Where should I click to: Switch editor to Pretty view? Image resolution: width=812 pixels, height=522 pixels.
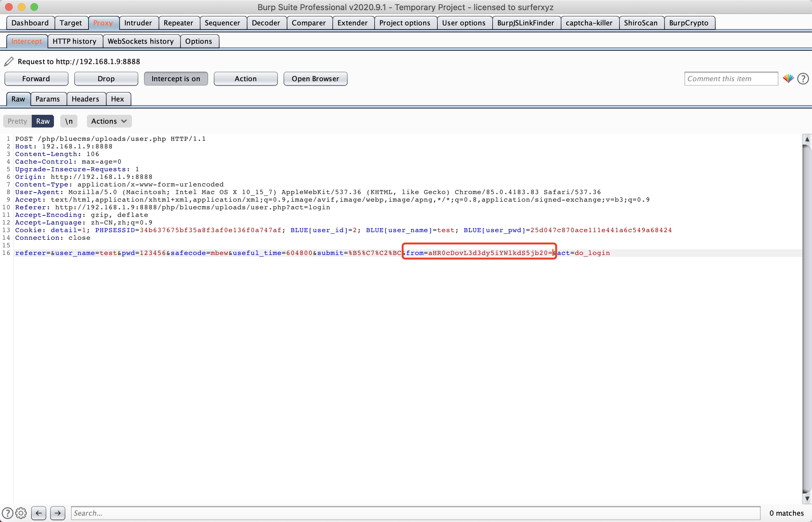pos(17,121)
